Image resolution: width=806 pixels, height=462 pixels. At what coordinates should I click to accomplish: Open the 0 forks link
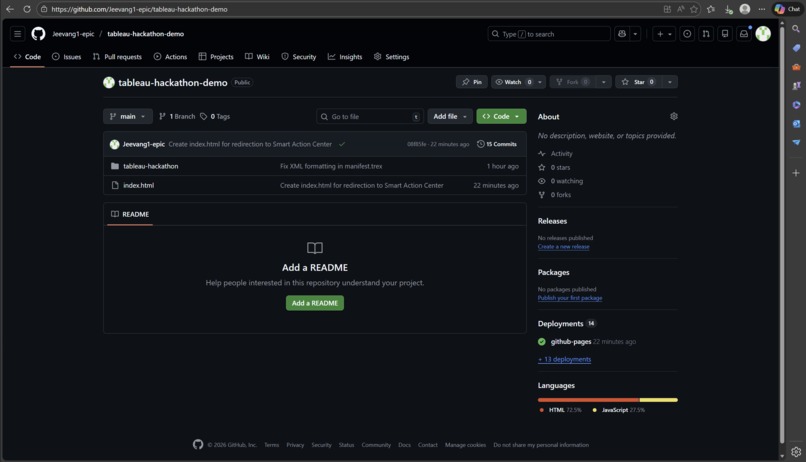555,195
